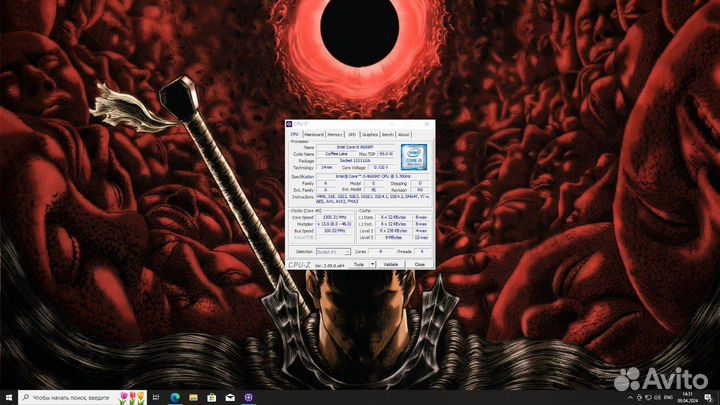Viewport: 720px width, 405px height.
Task: Expand the Tools dropdown arrow
Action: point(372,264)
